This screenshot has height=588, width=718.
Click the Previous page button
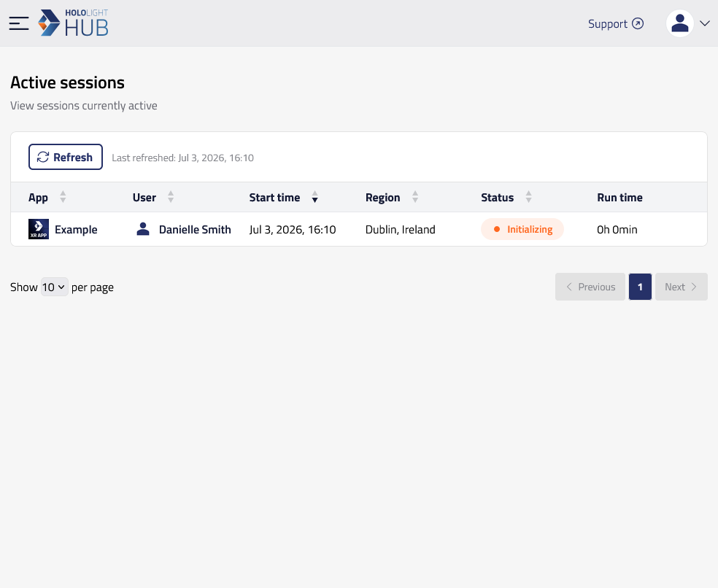click(590, 287)
